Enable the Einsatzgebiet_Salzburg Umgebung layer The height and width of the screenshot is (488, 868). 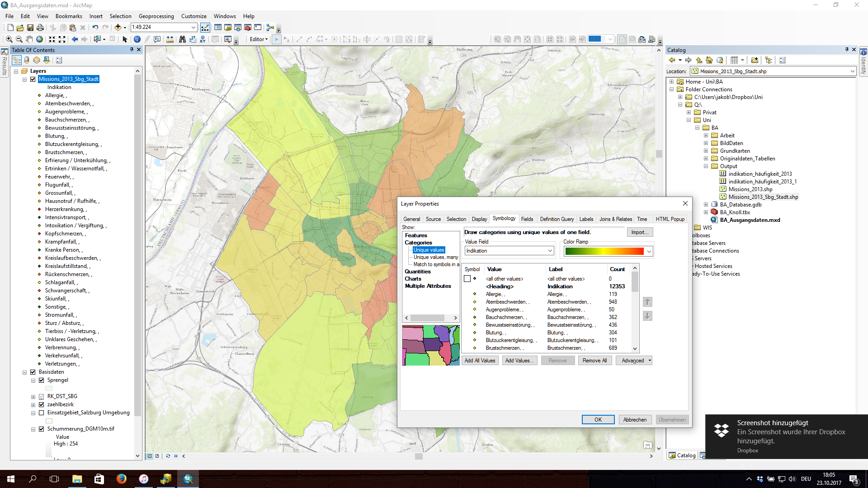click(x=42, y=413)
